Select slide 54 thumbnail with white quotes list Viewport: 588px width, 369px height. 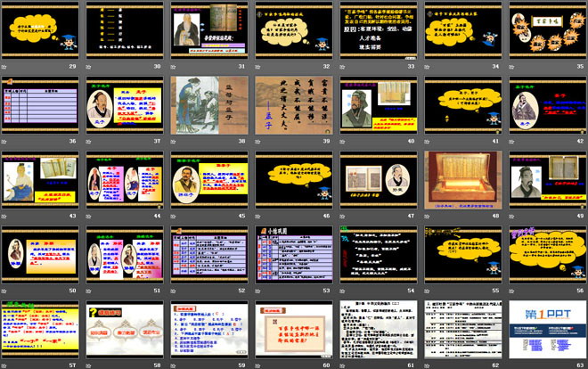coord(379,255)
